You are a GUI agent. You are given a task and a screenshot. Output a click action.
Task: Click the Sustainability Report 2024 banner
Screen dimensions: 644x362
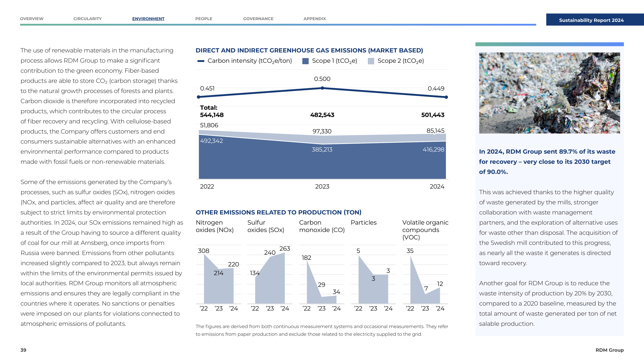[x=595, y=20]
